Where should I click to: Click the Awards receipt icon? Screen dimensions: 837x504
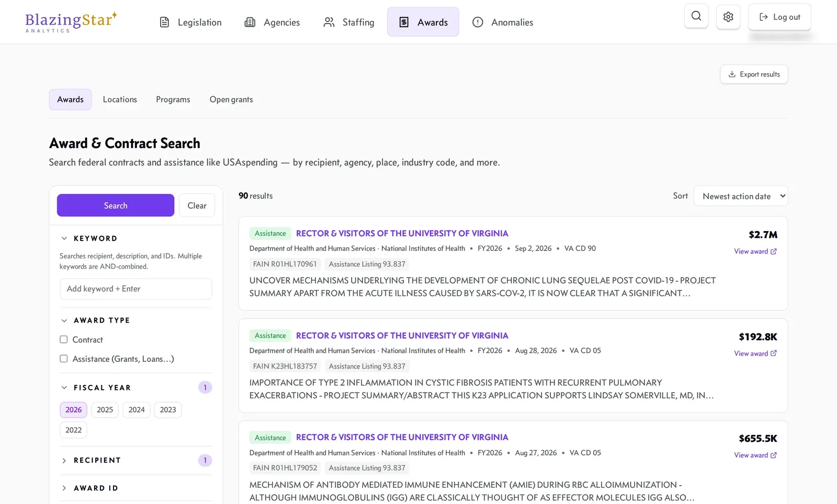(x=404, y=22)
